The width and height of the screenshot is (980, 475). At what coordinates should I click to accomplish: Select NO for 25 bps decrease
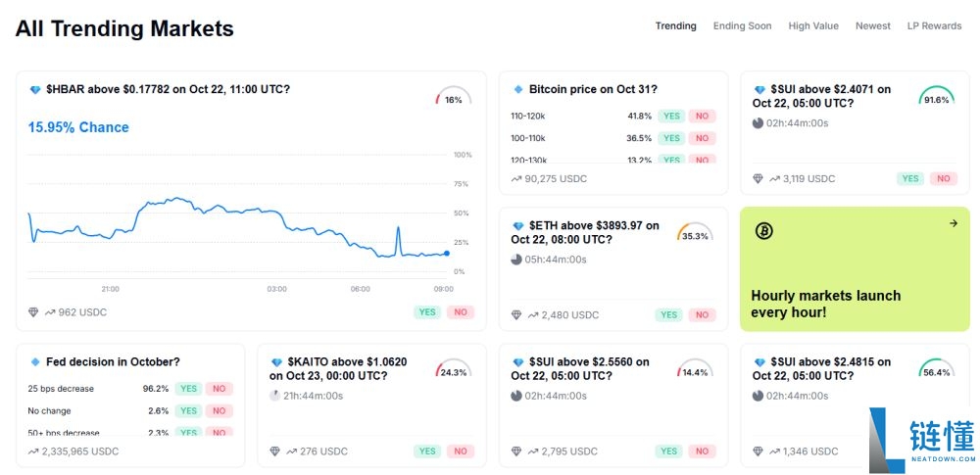[219, 389]
